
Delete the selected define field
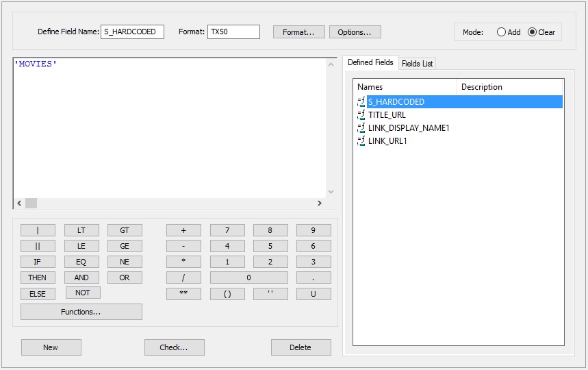coord(301,347)
